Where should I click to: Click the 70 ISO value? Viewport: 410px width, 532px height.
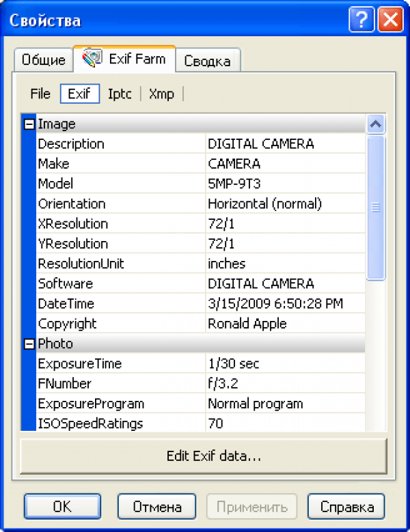pos(215,424)
